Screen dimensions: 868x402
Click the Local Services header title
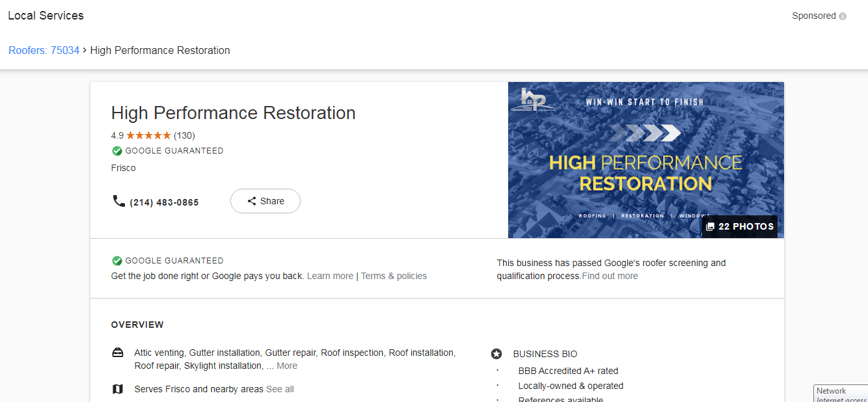coord(46,16)
